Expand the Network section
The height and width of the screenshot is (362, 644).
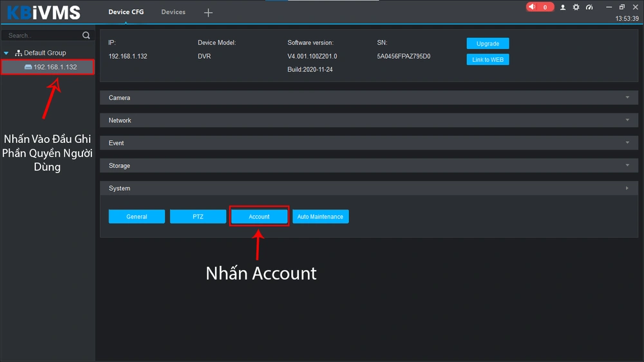(x=369, y=120)
